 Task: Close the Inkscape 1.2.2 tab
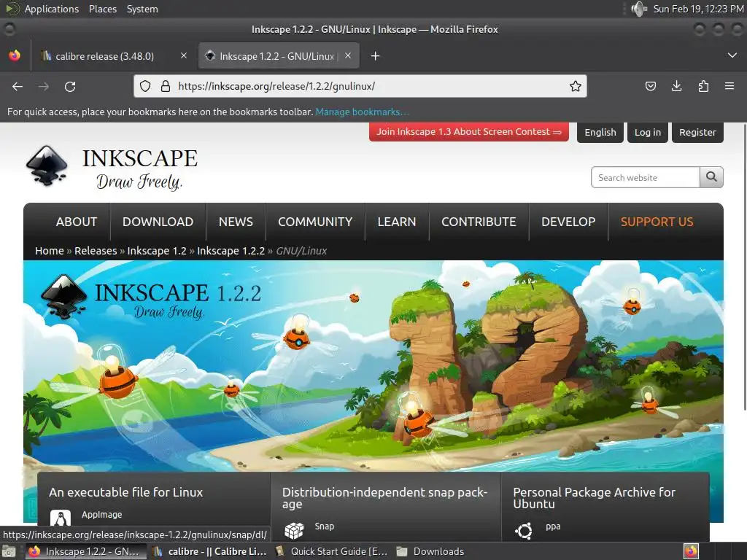pos(348,55)
